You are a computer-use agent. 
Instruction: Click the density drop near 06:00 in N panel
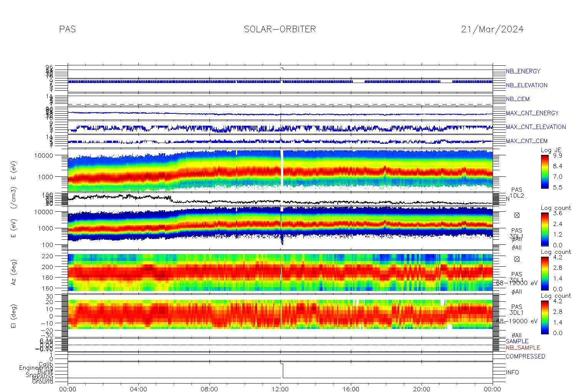click(x=171, y=199)
